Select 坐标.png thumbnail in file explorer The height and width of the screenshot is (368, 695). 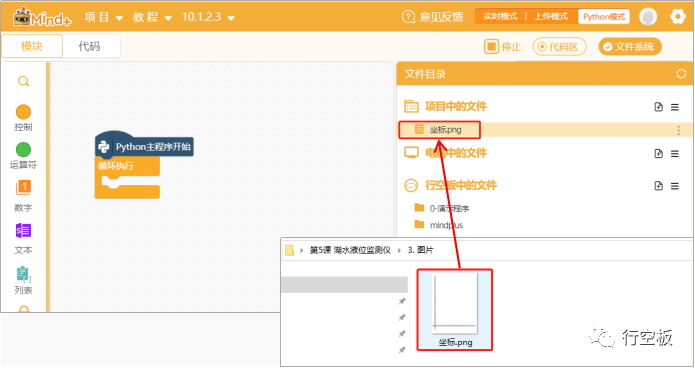tap(455, 309)
